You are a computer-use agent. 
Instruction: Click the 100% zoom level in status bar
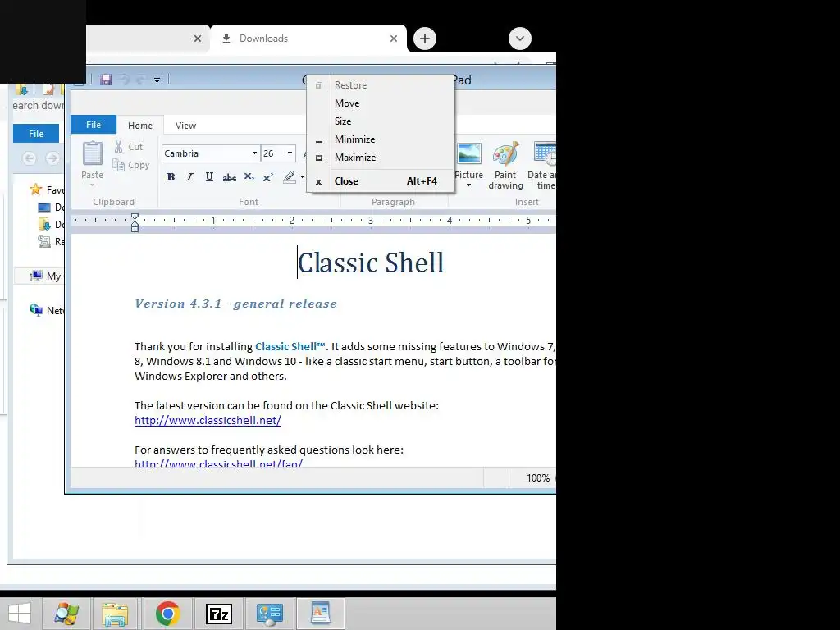[x=538, y=478]
